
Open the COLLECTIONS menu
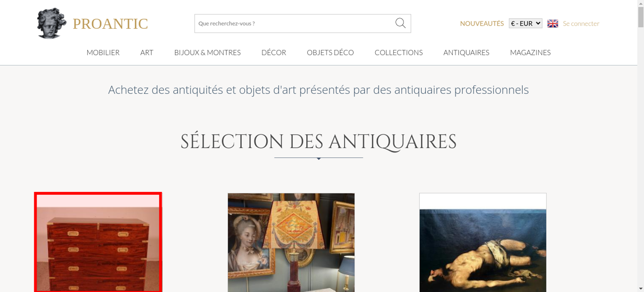tap(399, 52)
